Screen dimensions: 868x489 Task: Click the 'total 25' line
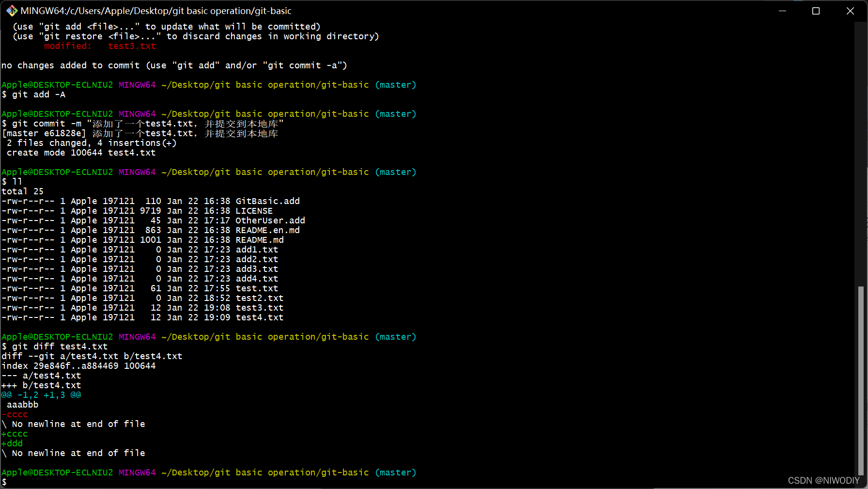point(23,191)
